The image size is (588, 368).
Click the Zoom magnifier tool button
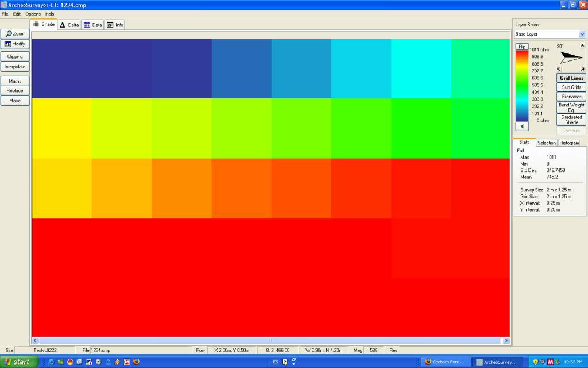(x=15, y=33)
